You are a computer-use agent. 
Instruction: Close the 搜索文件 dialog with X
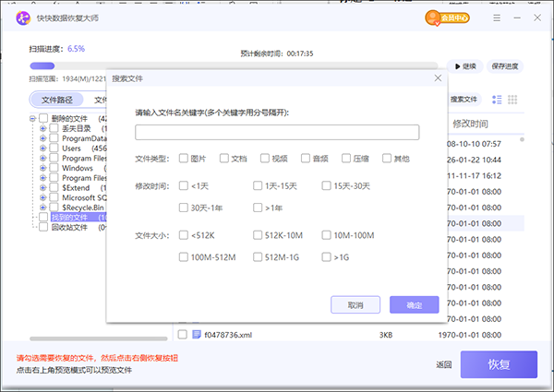click(438, 78)
